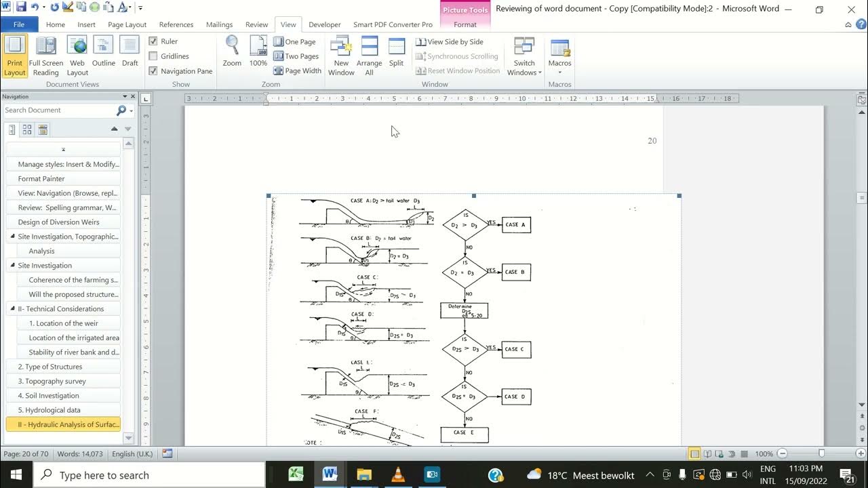Browse headings in your document
868x488 pixels.
(12, 129)
